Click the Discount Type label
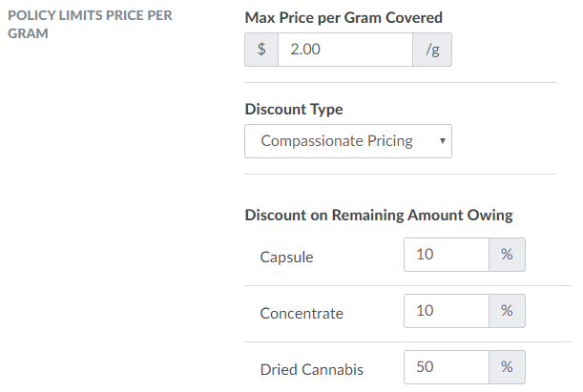This screenshot has width=583, height=392. tap(294, 109)
